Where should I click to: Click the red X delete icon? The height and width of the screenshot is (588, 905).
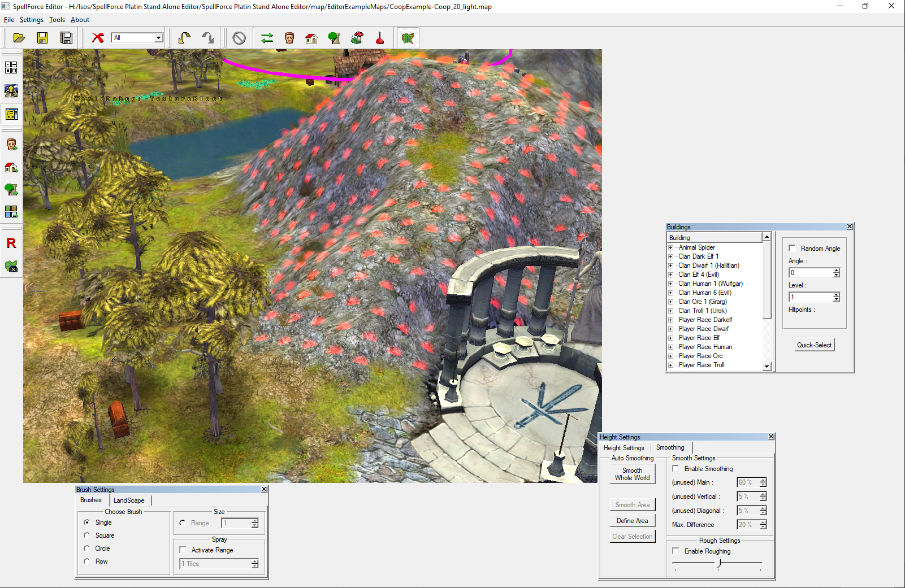coord(98,38)
